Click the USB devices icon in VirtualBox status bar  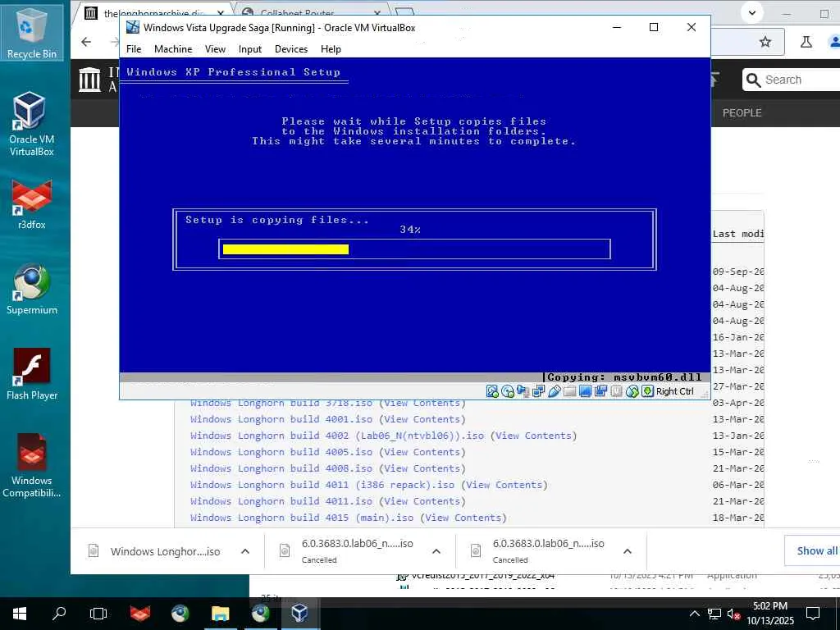coord(555,391)
